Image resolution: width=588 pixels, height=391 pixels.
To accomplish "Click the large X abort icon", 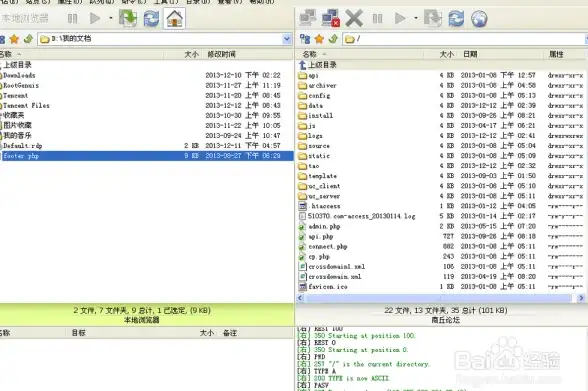I will 354,18.
